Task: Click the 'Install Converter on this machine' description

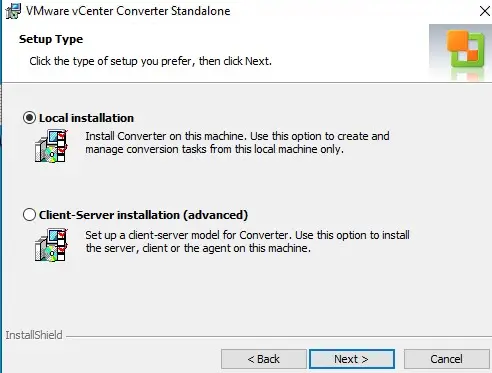Action: click(x=237, y=136)
